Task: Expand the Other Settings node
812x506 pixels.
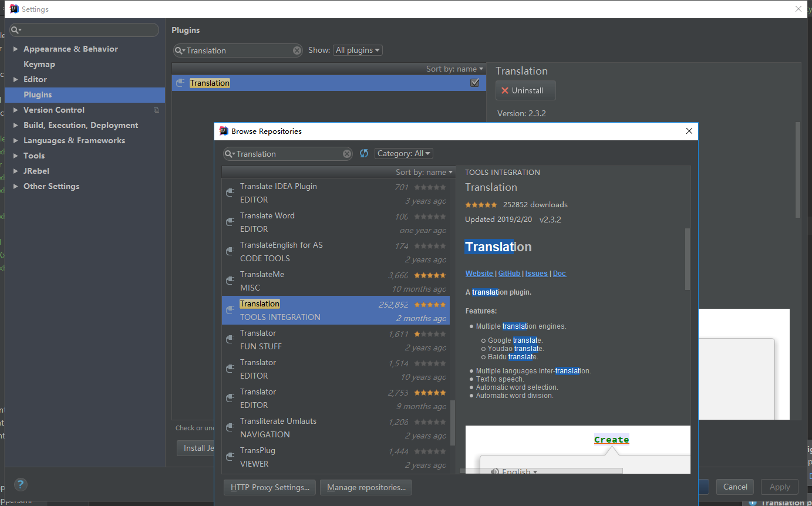Action: point(16,186)
